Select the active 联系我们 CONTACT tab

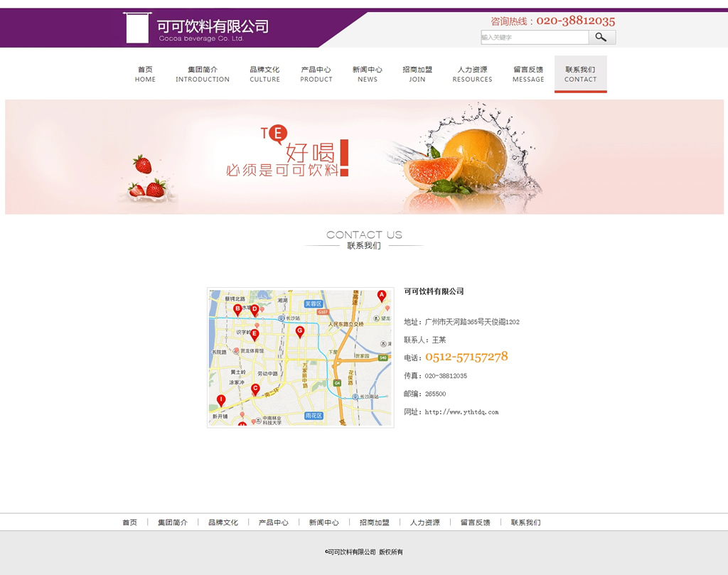click(580, 74)
